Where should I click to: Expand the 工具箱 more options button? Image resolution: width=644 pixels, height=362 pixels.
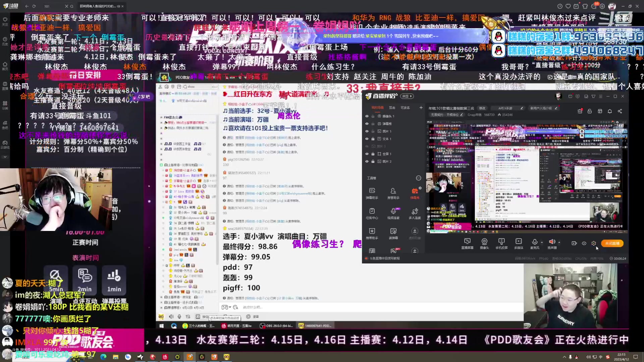(x=418, y=178)
